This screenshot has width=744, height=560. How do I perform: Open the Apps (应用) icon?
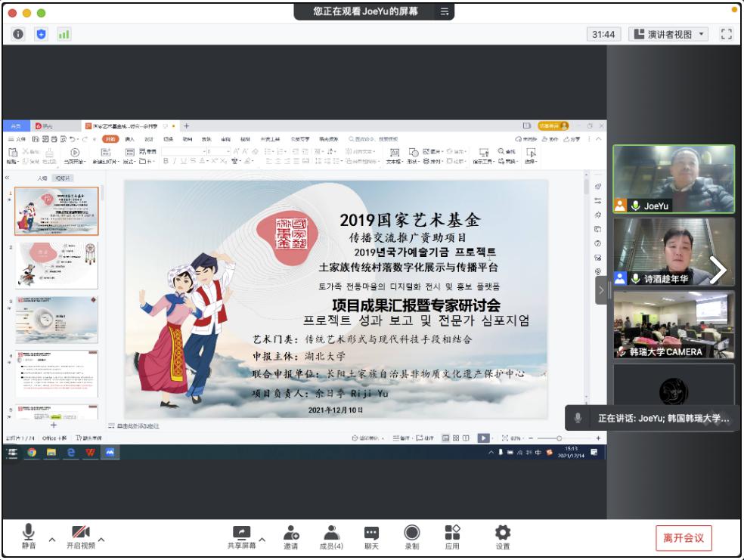click(x=452, y=537)
